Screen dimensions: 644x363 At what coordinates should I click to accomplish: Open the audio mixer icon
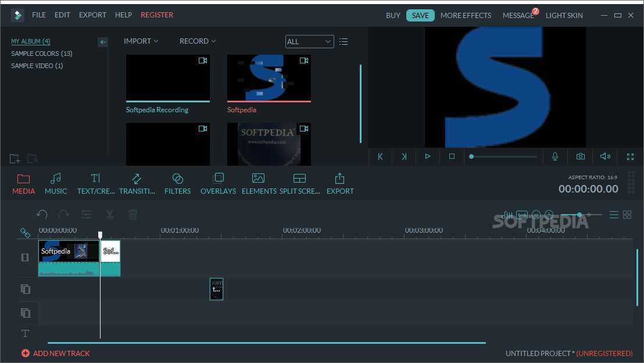(507, 215)
